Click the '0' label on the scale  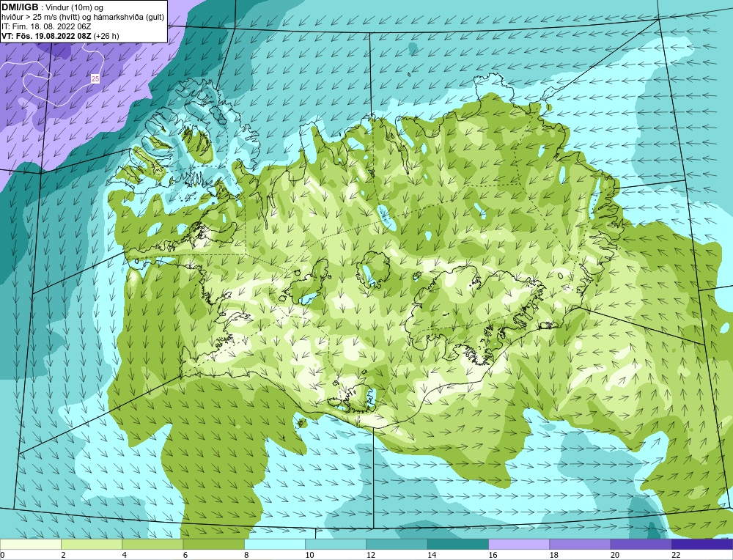[2, 555]
